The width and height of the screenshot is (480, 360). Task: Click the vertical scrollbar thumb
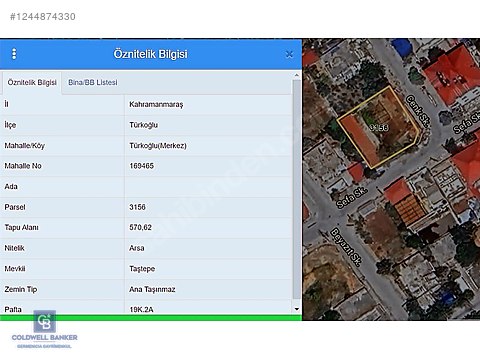pos(297,189)
